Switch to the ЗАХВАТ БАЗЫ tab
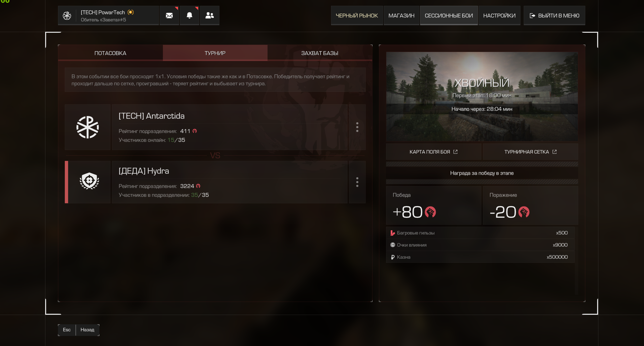 (x=320, y=53)
